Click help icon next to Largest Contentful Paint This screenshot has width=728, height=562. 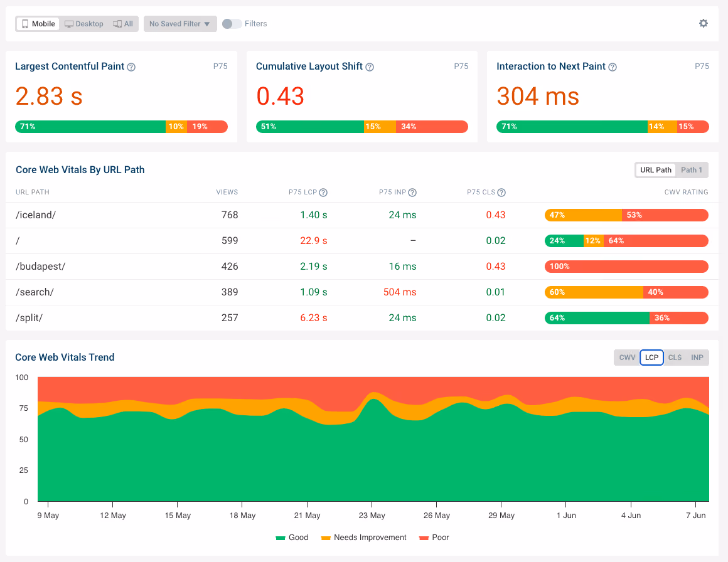pyautogui.click(x=131, y=67)
